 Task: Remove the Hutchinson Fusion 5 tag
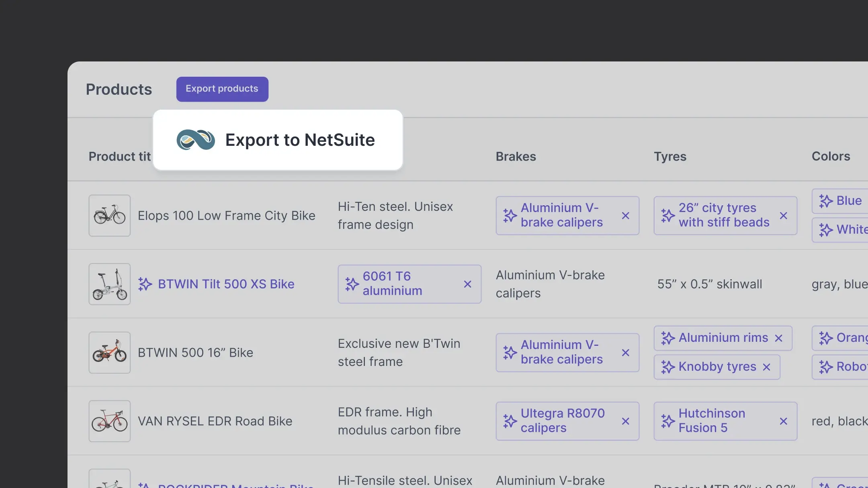pyautogui.click(x=783, y=421)
